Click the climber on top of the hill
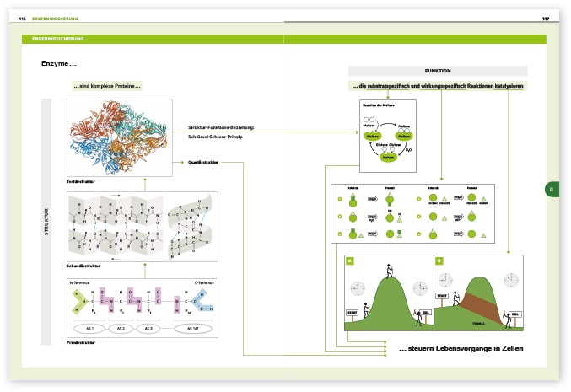This screenshot has width=571, height=392. tap(390, 271)
